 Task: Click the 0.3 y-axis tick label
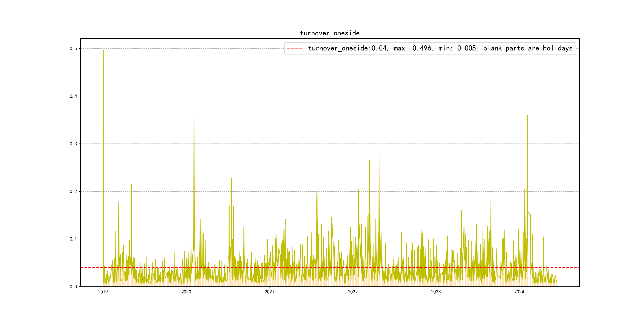73,144
